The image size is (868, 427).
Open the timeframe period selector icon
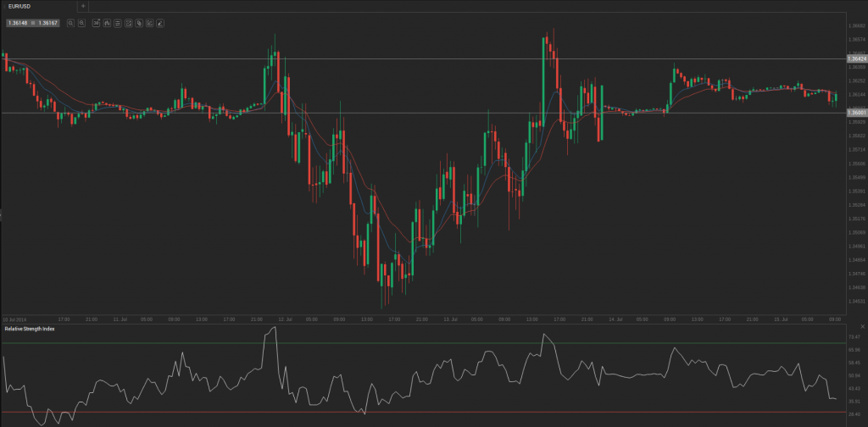(x=96, y=23)
